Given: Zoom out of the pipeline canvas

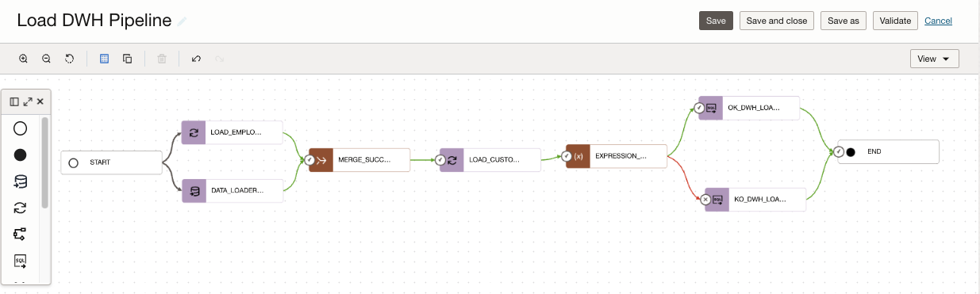Looking at the screenshot, I should click(47, 59).
